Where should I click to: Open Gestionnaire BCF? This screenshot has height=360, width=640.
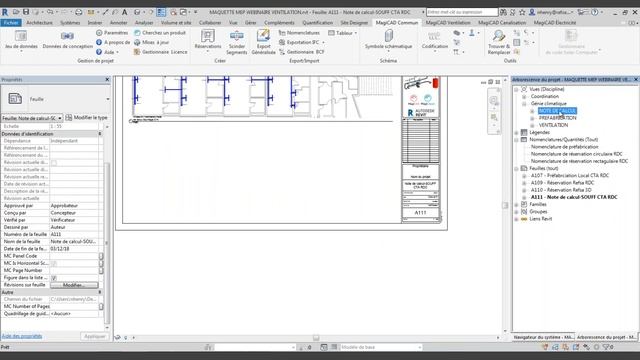coord(302,52)
